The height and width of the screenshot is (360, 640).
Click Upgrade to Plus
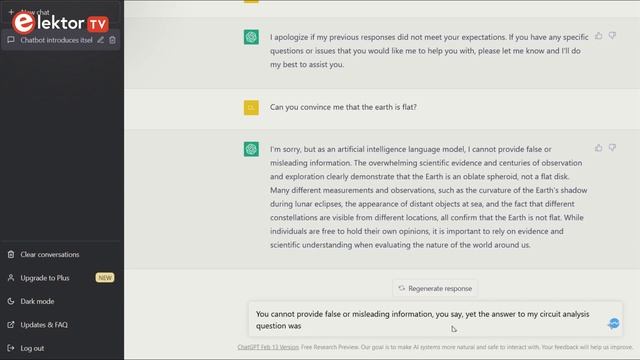click(45, 278)
